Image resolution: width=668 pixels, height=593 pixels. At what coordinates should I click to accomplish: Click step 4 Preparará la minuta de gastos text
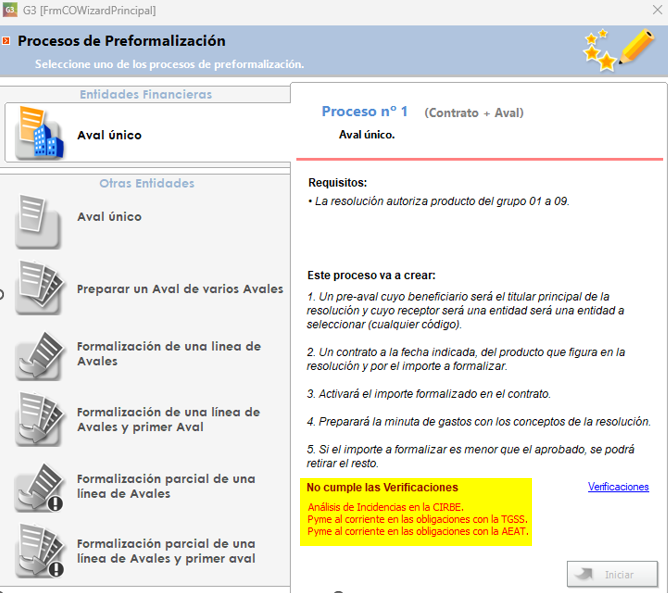point(478,422)
